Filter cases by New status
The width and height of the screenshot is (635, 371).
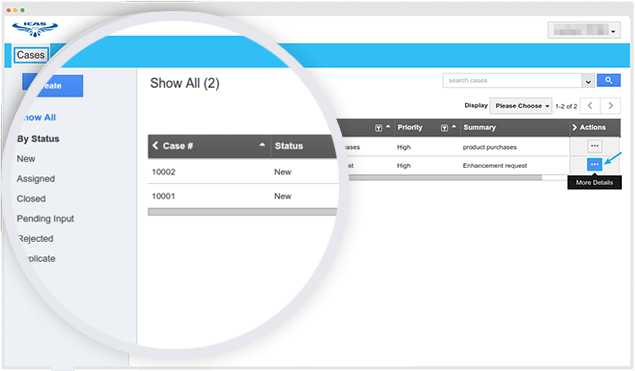click(26, 159)
